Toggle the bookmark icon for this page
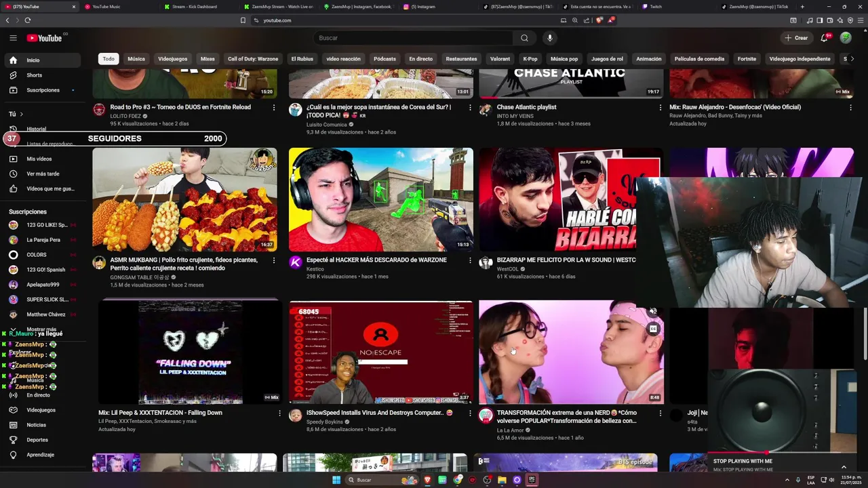Screen dimensions: 868x488 point(243,20)
